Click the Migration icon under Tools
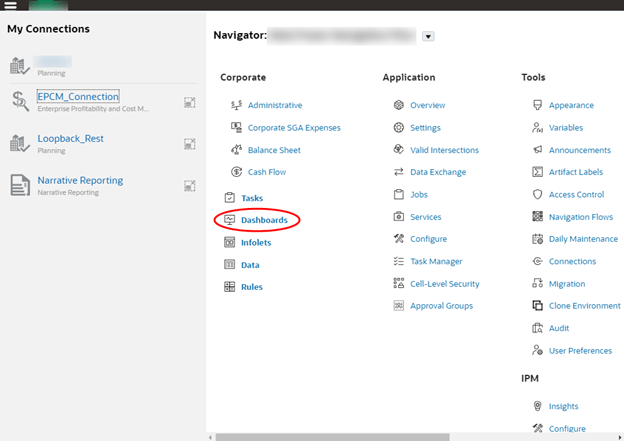 point(537,284)
